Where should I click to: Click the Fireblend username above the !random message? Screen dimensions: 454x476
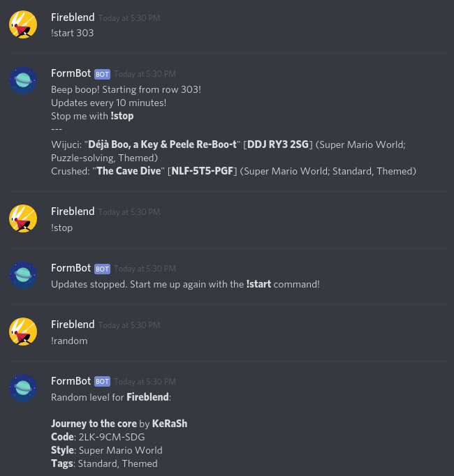pos(73,325)
